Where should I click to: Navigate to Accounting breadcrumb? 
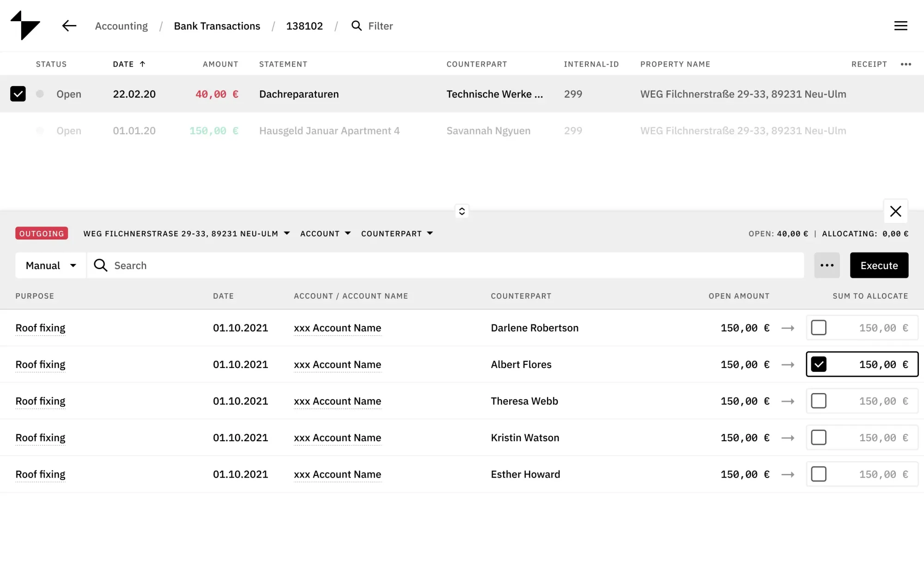click(122, 26)
